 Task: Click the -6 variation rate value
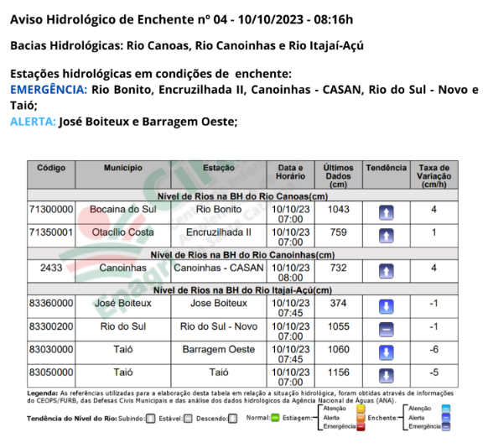coord(434,350)
